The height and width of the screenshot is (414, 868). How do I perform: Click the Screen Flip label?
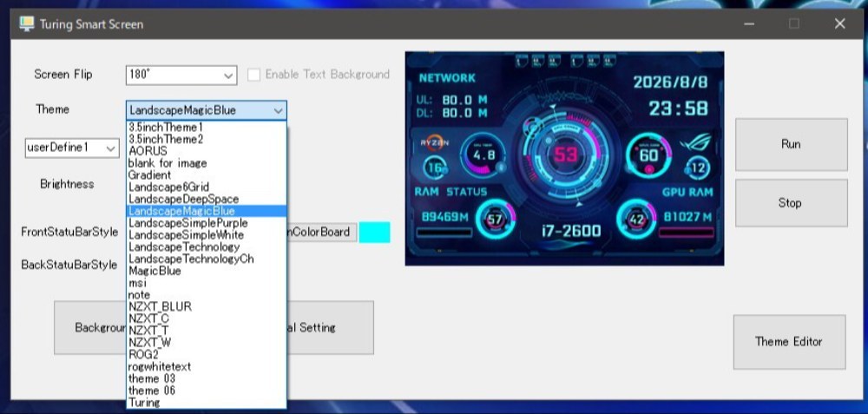tap(63, 74)
